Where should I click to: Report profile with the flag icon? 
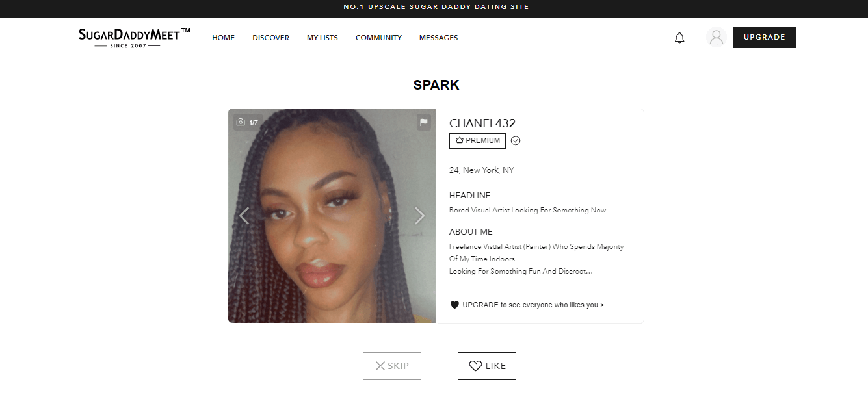[x=423, y=122]
